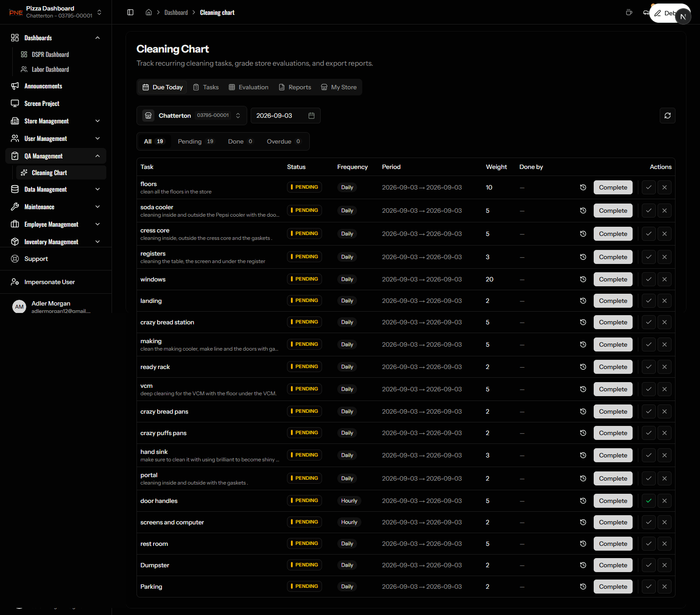The height and width of the screenshot is (615, 700).
Task: Open calendar icon in date field
Action: 311,116
